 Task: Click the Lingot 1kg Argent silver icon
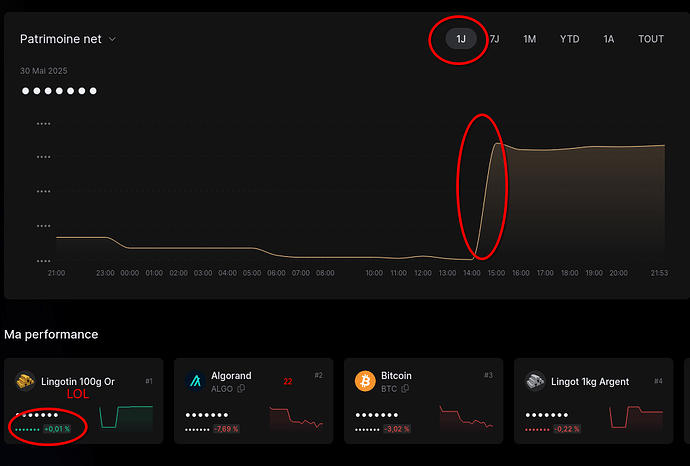point(535,381)
